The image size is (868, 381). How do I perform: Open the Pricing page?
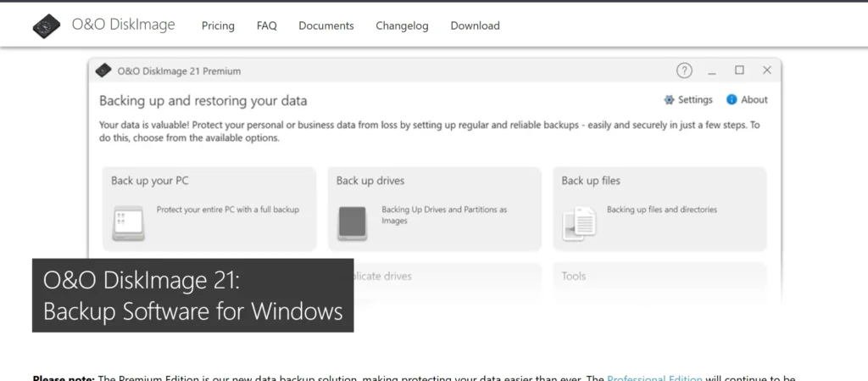pos(218,25)
